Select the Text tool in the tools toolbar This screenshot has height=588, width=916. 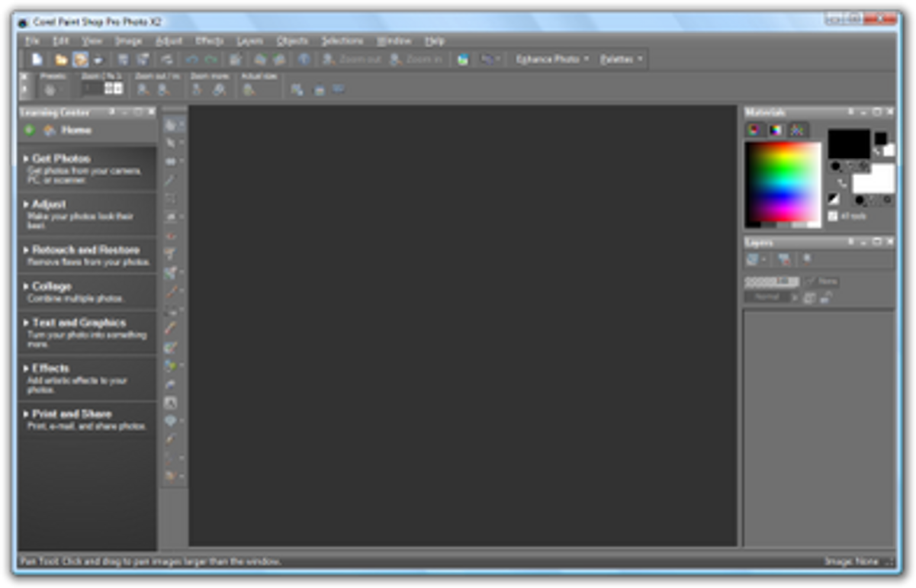(171, 403)
